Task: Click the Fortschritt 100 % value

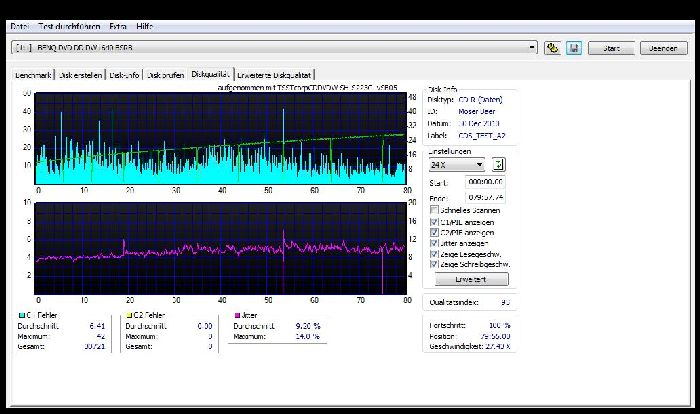Action: [500, 326]
